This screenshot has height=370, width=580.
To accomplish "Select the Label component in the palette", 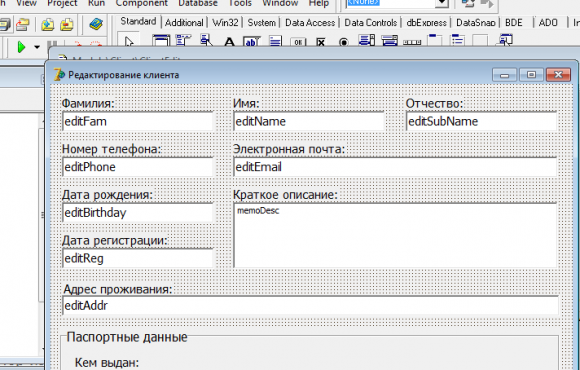I will pyautogui.click(x=229, y=41).
